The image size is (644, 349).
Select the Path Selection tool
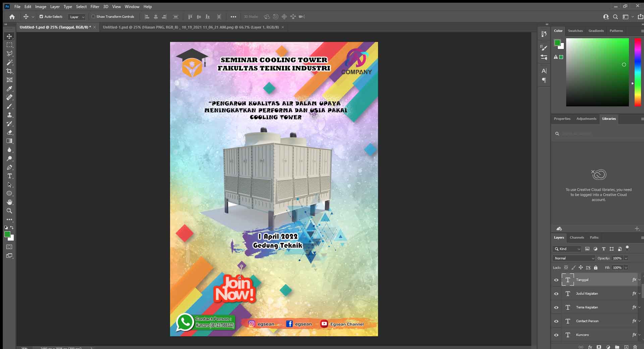[9, 185]
